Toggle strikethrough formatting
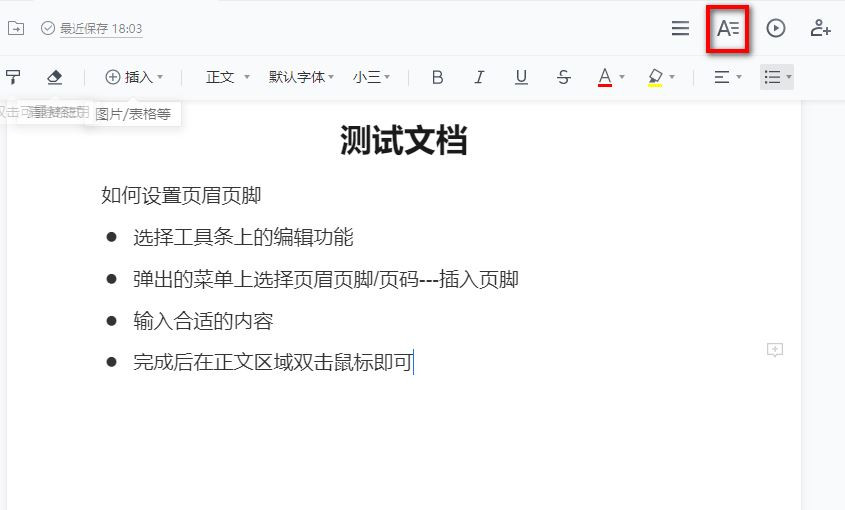Viewport: 845px width, 510px height. (x=563, y=77)
